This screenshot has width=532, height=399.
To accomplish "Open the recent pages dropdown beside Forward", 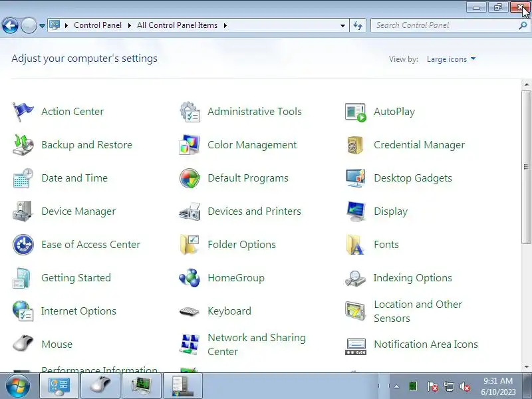I will click(42, 25).
